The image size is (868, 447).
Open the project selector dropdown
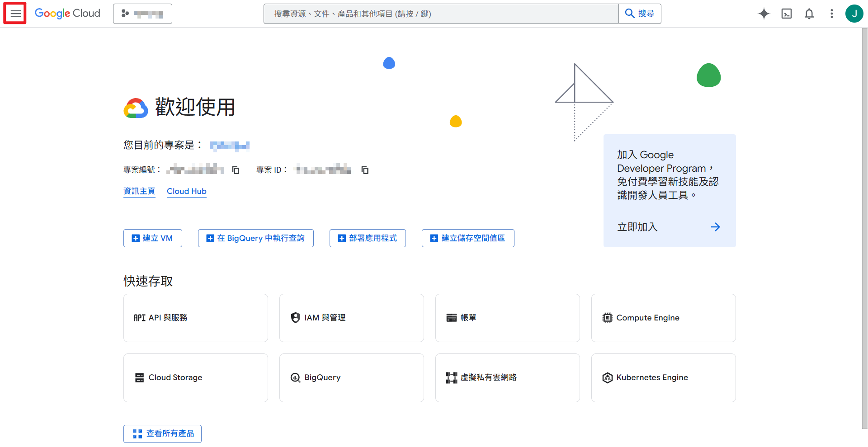click(142, 14)
